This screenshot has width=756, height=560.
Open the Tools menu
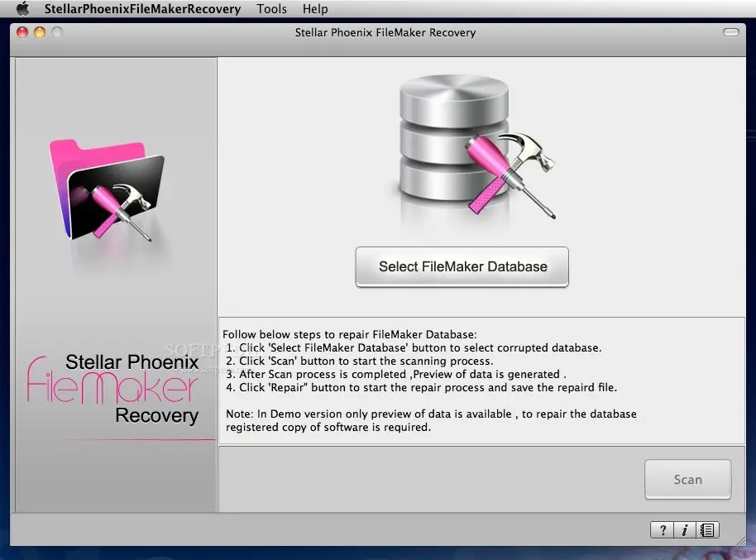(271, 8)
